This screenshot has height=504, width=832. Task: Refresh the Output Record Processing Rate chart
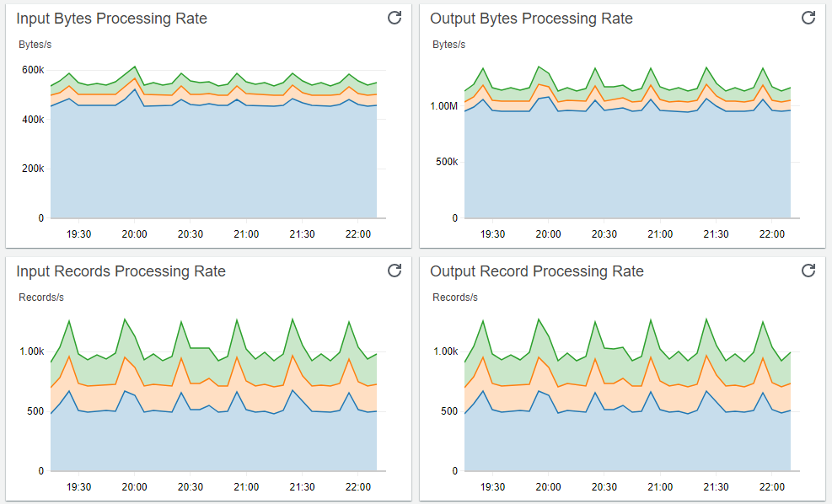[x=808, y=271]
